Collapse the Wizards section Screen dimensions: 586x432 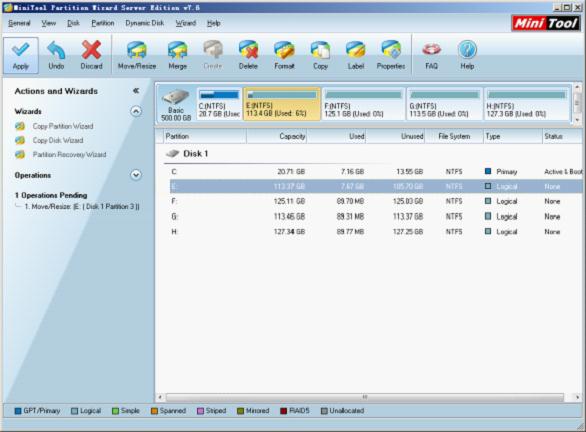[136, 111]
